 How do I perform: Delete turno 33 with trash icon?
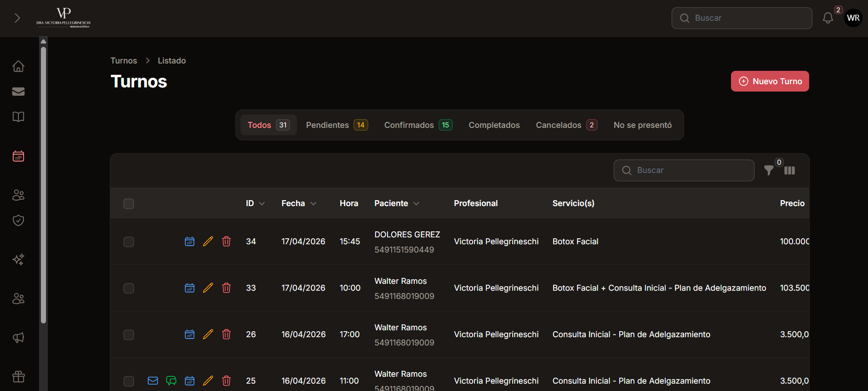[226, 288]
